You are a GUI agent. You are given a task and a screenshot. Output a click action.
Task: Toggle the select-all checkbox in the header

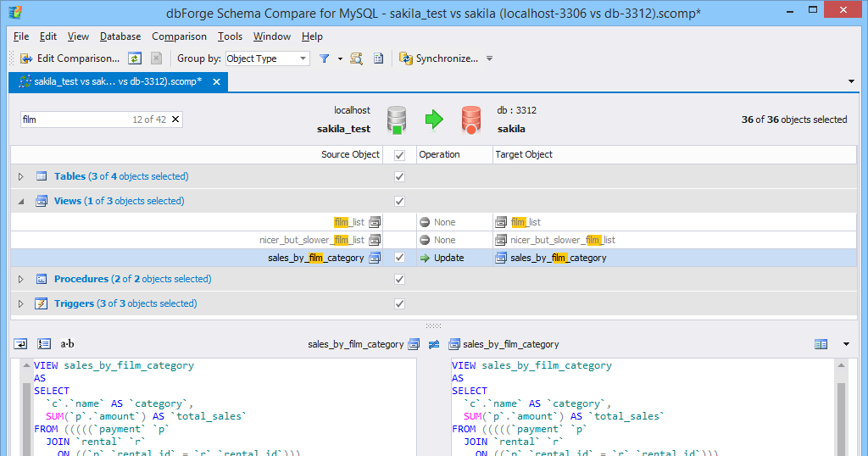coord(399,155)
